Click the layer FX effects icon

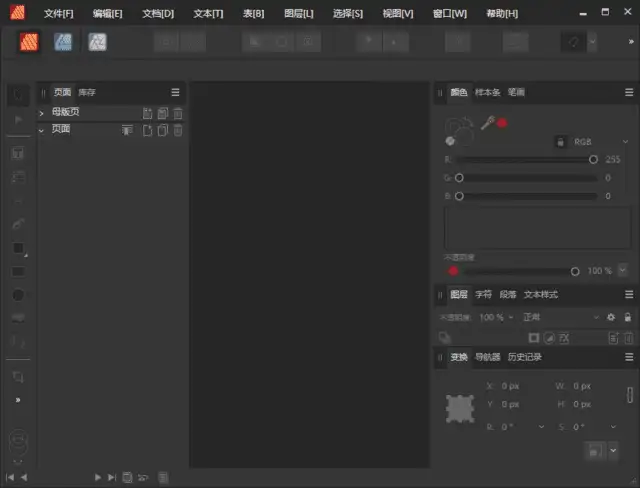[563, 338]
